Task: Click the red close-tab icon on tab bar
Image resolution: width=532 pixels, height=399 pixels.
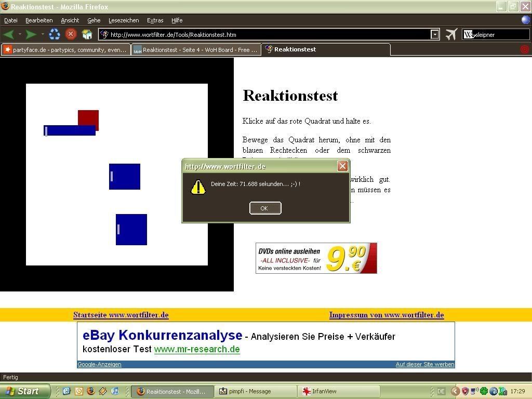Action: coord(525,49)
